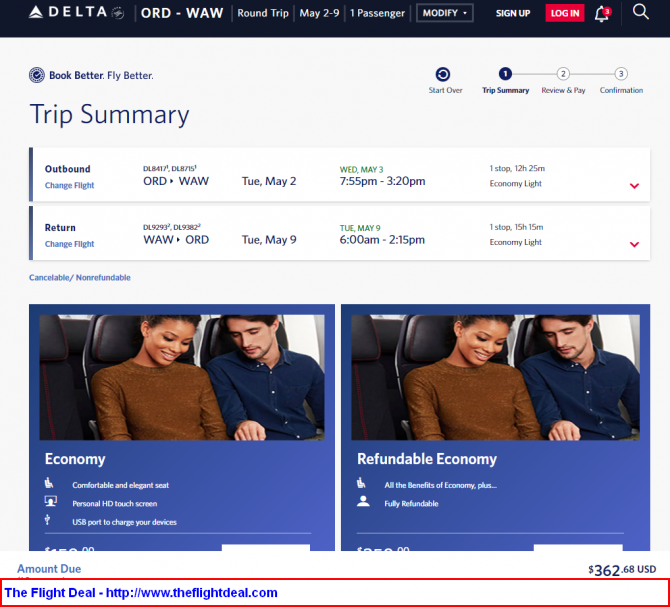Click the Fully Refundable person icon
Viewport: 670px width, 607px height.
pyautogui.click(x=363, y=501)
